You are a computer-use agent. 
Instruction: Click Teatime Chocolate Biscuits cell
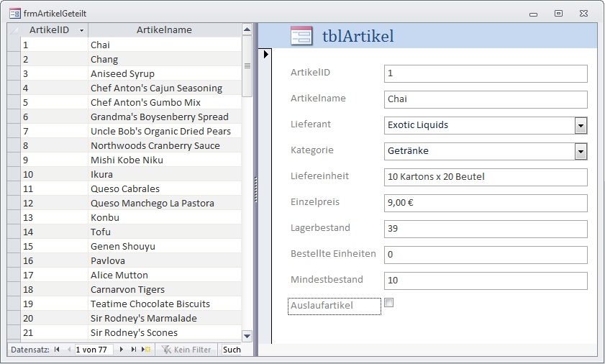coord(165,304)
